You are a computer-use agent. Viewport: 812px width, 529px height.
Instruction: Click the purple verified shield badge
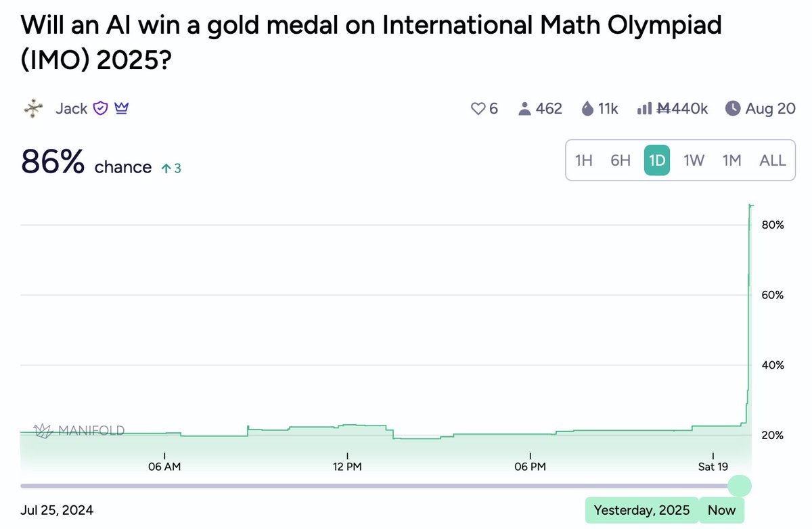point(100,108)
